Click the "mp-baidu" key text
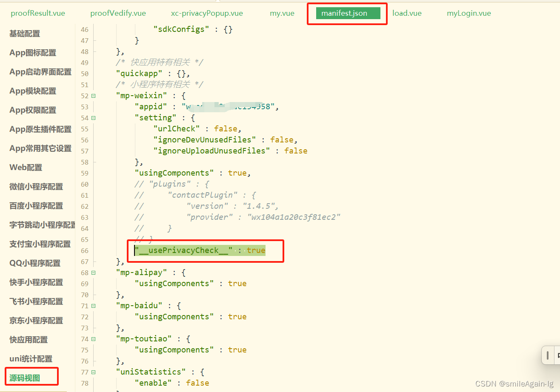The height and width of the screenshot is (392, 560). tap(139, 306)
